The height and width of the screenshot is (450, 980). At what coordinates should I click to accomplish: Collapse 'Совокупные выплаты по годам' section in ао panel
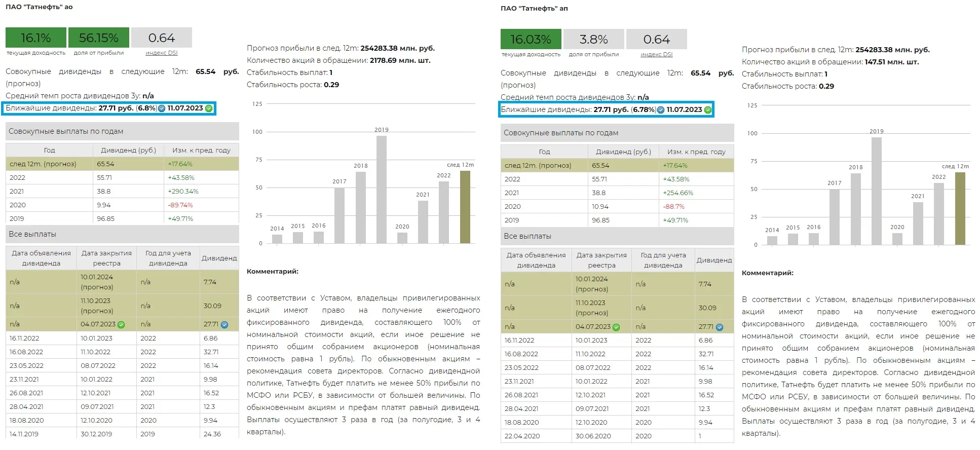pyautogui.click(x=122, y=131)
